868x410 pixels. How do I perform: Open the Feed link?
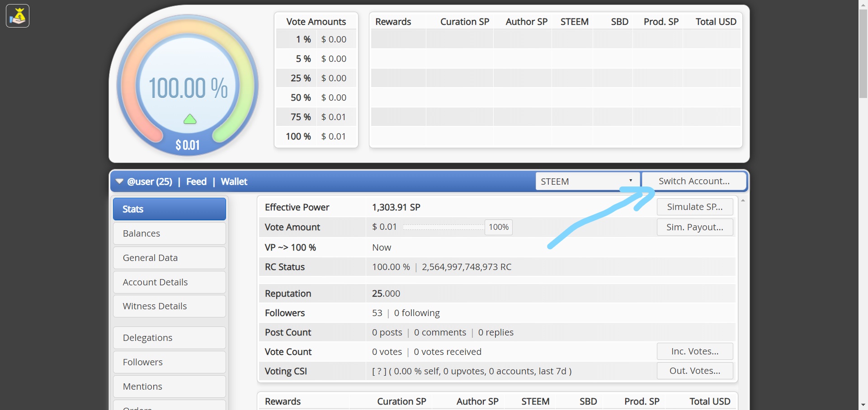196,182
